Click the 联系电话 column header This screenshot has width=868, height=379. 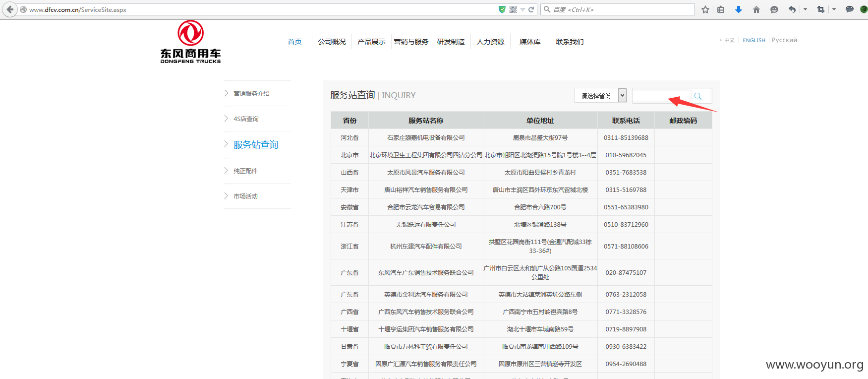(x=626, y=121)
